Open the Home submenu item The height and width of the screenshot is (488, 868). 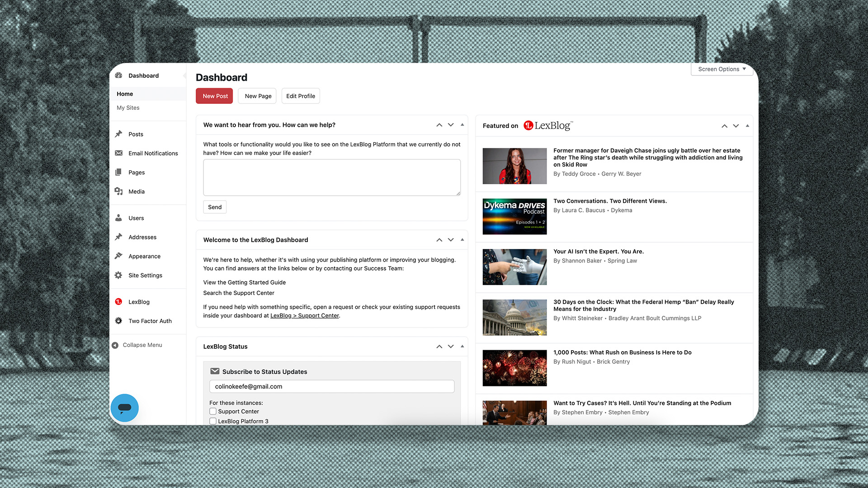point(125,94)
